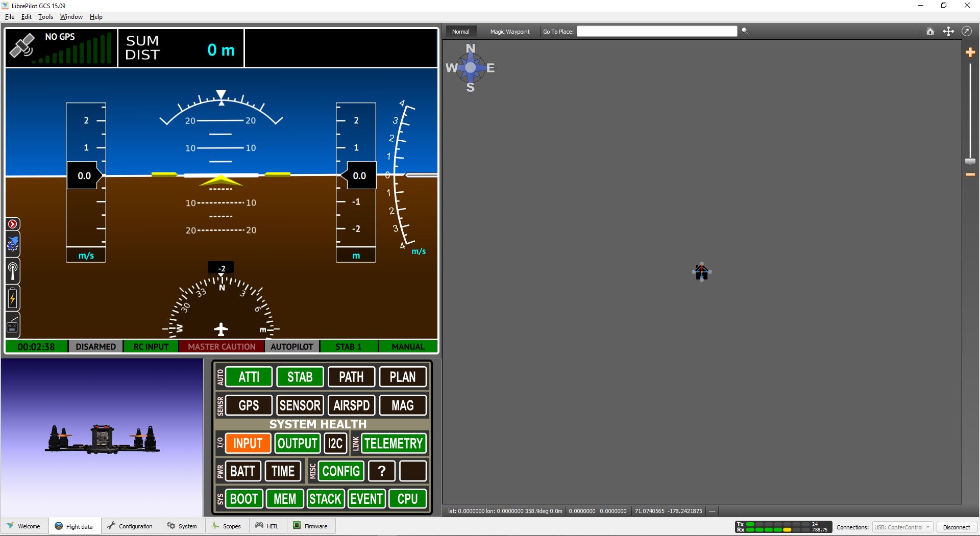Click the STAB 1 status box
The width and height of the screenshot is (980, 536).
(x=349, y=347)
